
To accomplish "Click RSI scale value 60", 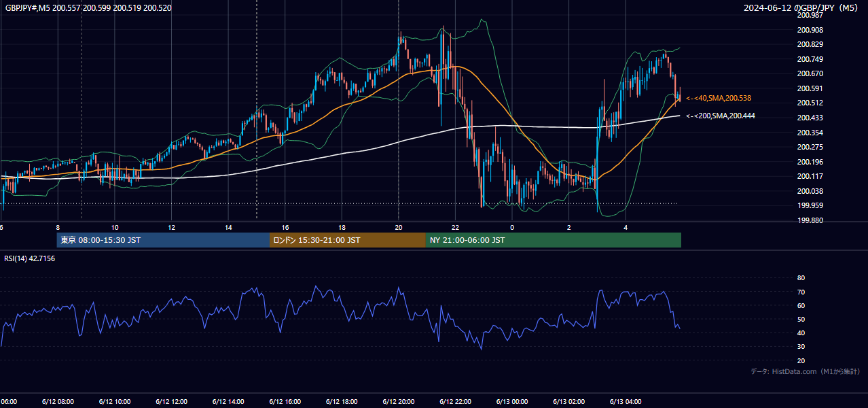I will tap(801, 305).
